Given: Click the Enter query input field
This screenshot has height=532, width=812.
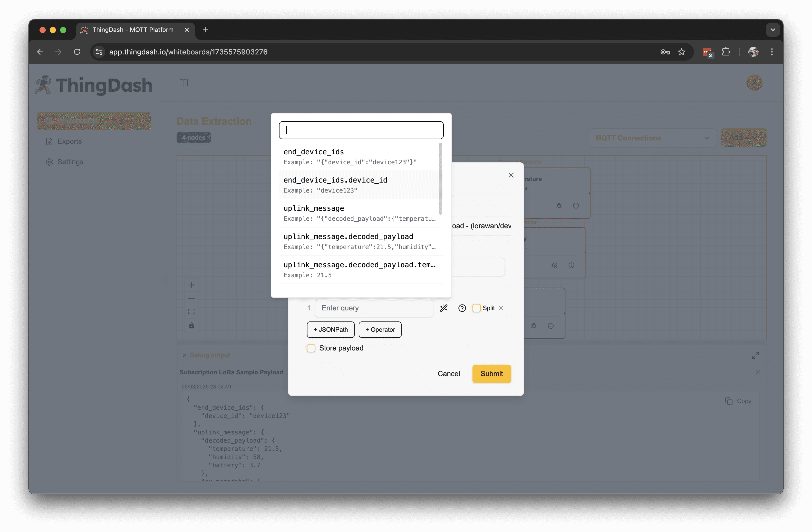Looking at the screenshot, I should tap(374, 308).
